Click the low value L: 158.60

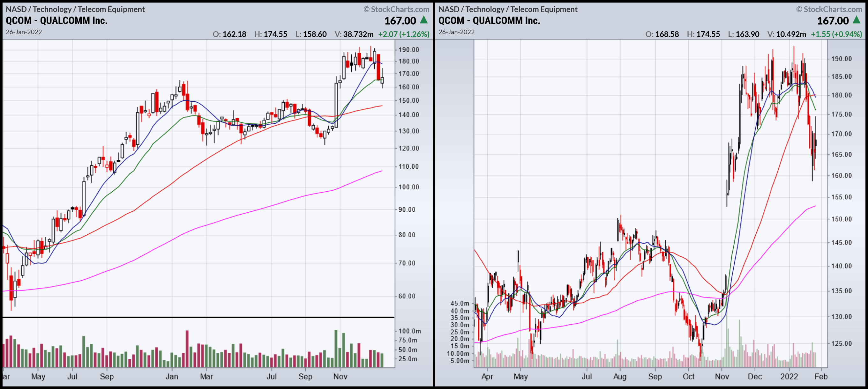coord(311,34)
